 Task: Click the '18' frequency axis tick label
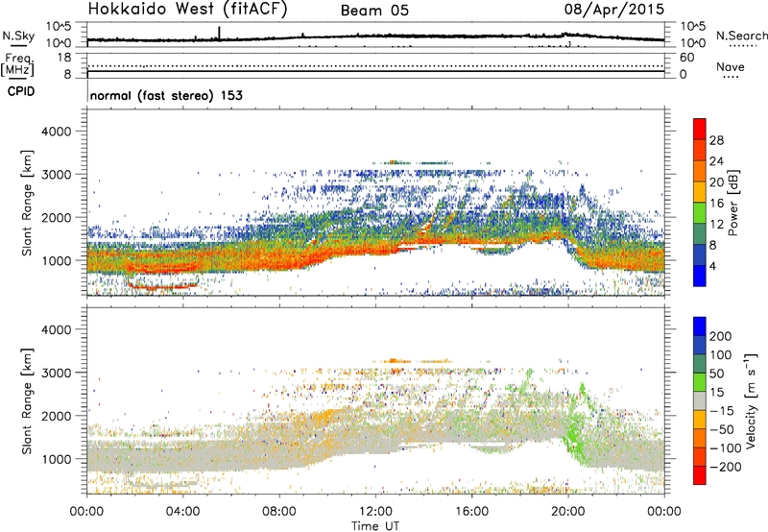(63, 58)
